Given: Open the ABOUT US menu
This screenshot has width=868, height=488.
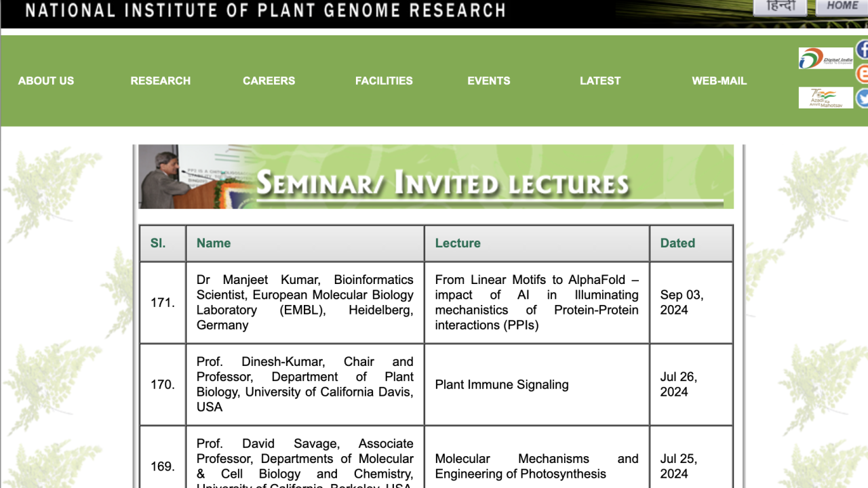Looking at the screenshot, I should pos(46,81).
